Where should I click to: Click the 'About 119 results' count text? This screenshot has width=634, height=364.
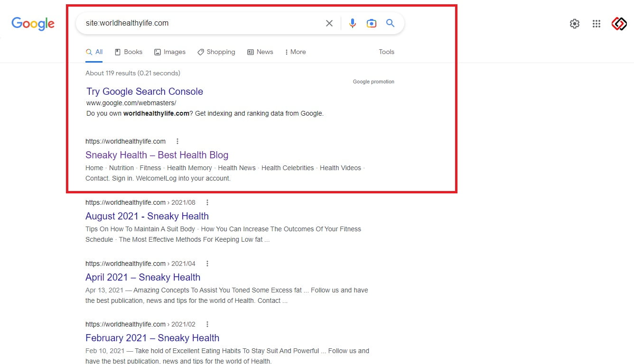pyautogui.click(x=133, y=73)
